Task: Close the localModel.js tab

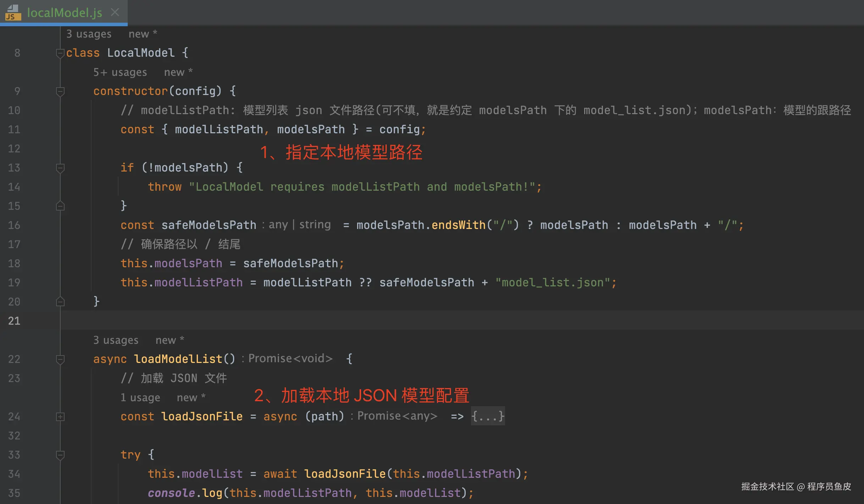Action: pos(115,12)
